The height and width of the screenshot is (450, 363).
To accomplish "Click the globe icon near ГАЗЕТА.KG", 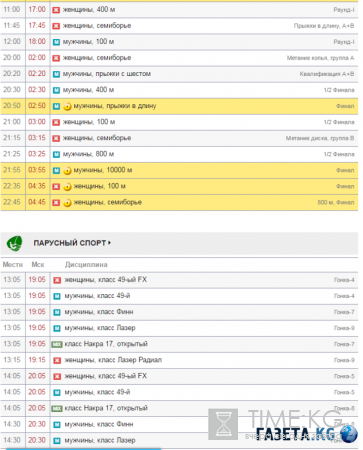I will pyautogui.click(x=349, y=433).
